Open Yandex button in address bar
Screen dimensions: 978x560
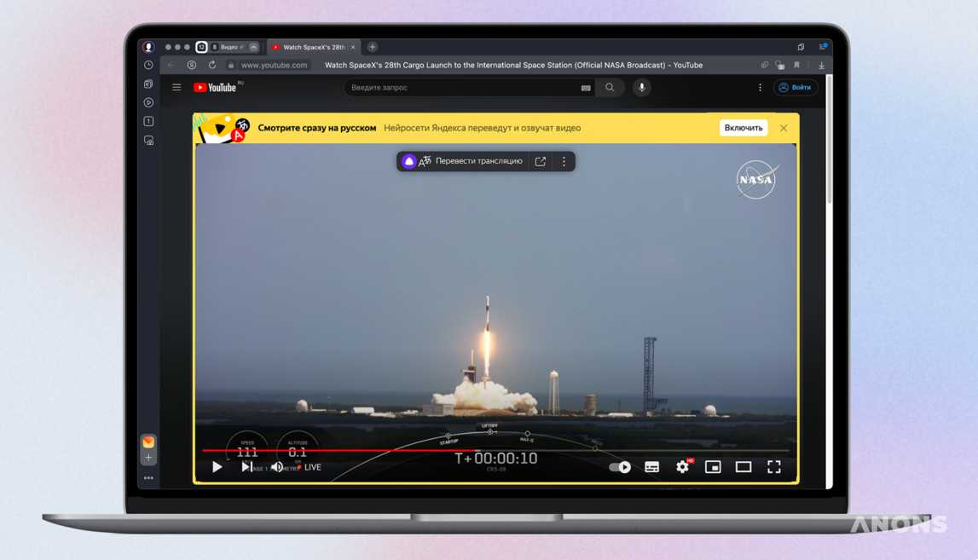tap(192, 65)
